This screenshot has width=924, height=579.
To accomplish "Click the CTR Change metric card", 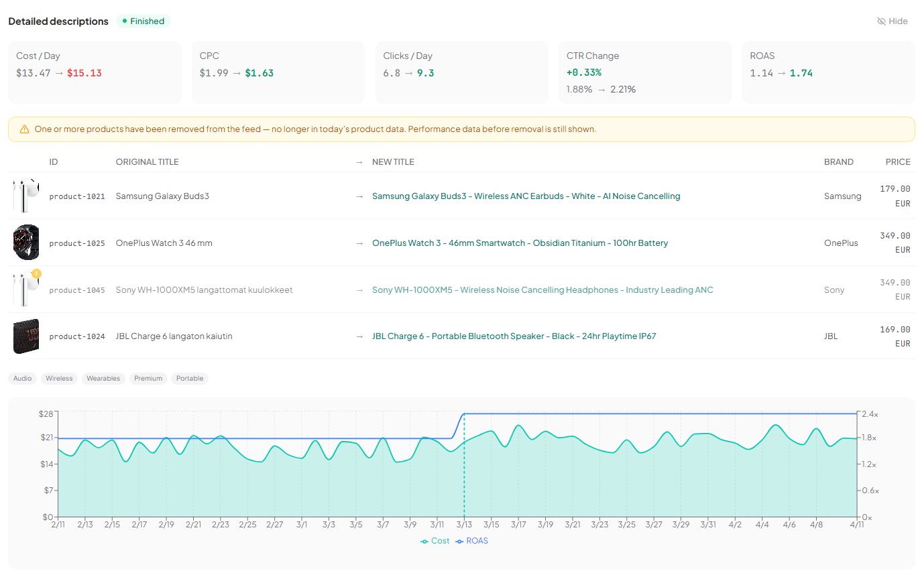I will click(x=645, y=72).
